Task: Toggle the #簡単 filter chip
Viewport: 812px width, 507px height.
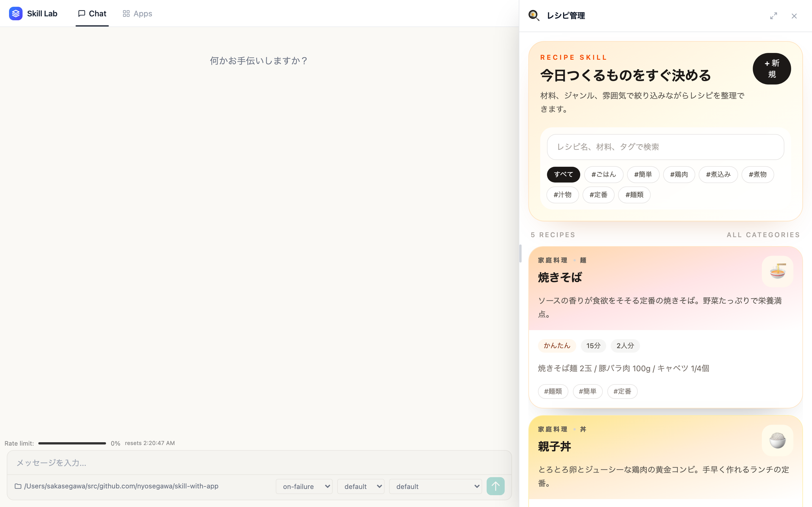Action: click(643, 174)
